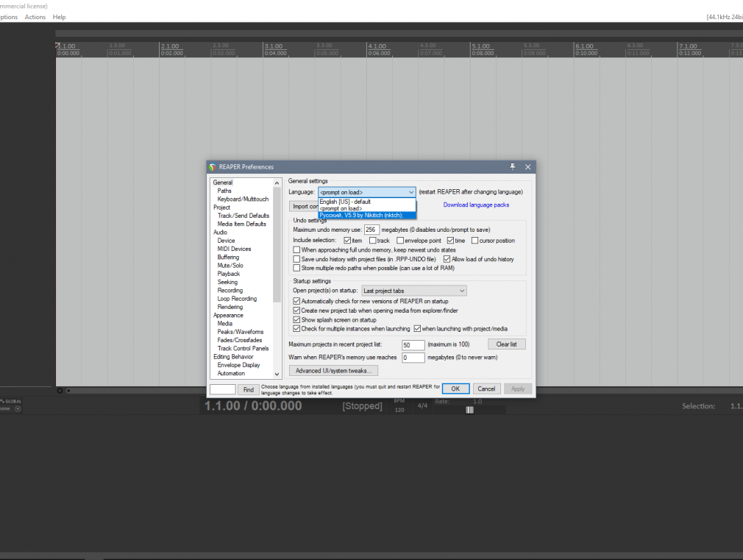Cancel the preferences dialog
743x560 pixels.
pos(486,389)
